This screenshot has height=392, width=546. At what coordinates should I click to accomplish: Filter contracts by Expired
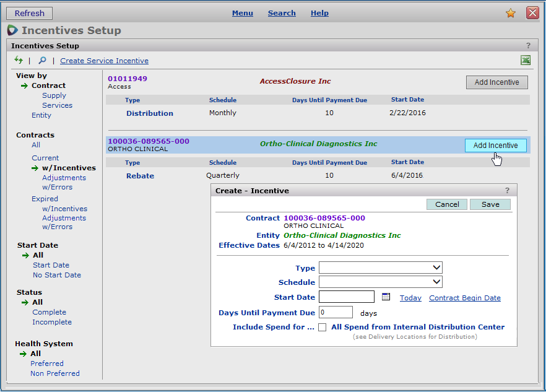coord(45,199)
